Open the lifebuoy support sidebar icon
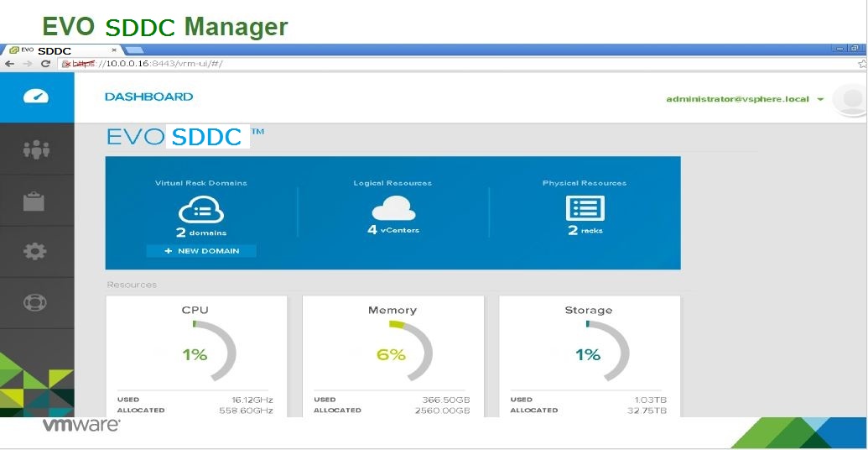The width and height of the screenshot is (868, 450). tap(35, 302)
